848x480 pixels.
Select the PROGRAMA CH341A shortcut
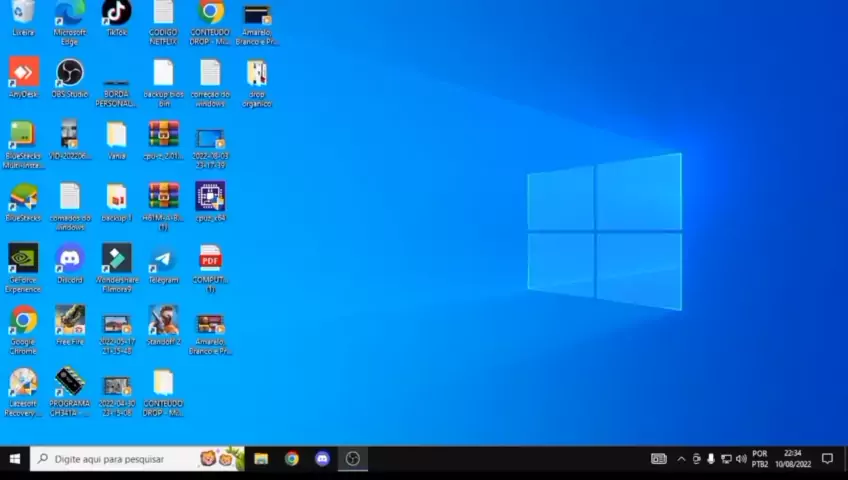[x=70, y=392]
